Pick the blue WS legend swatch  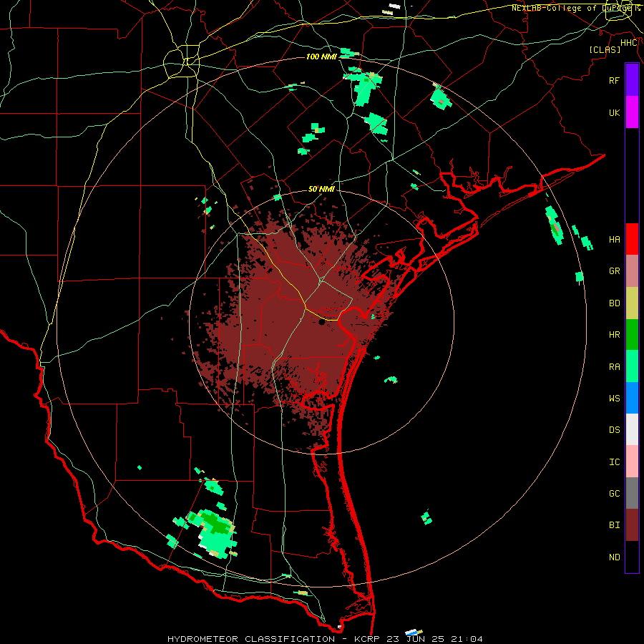(632, 398)
